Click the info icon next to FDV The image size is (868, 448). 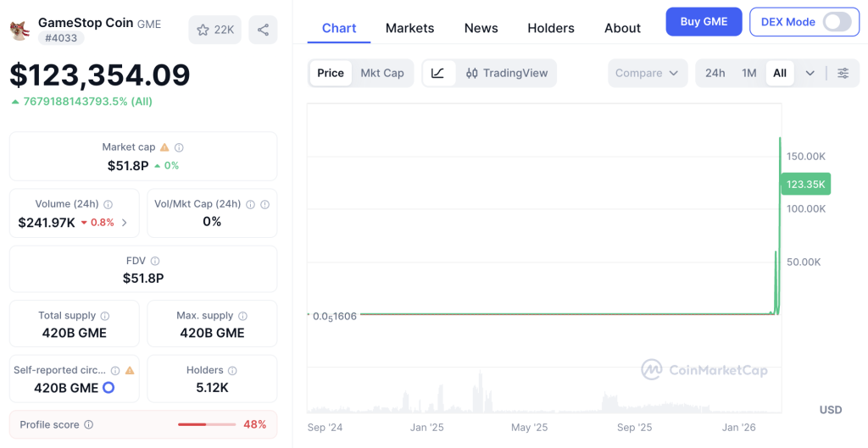[155, 262]
